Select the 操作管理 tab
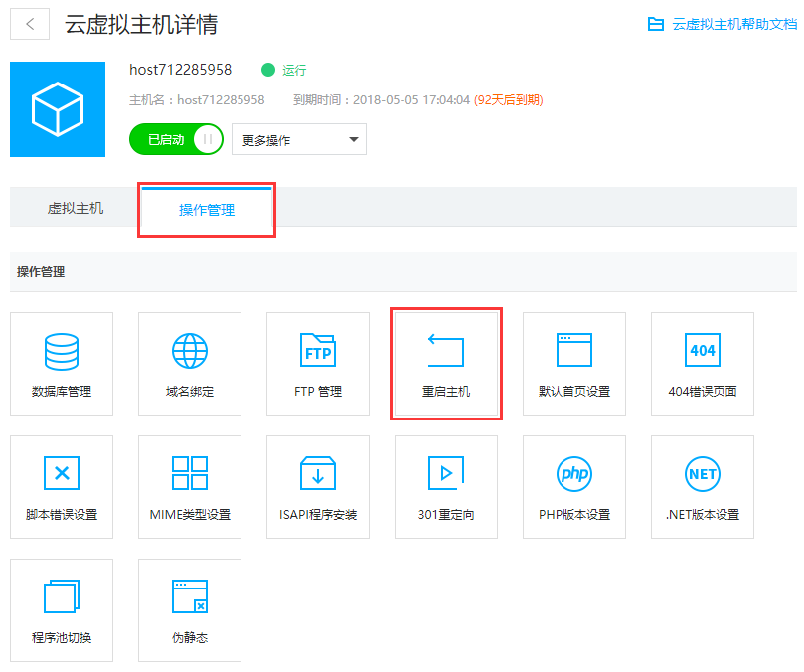804x672 pixels. (207, 210)
